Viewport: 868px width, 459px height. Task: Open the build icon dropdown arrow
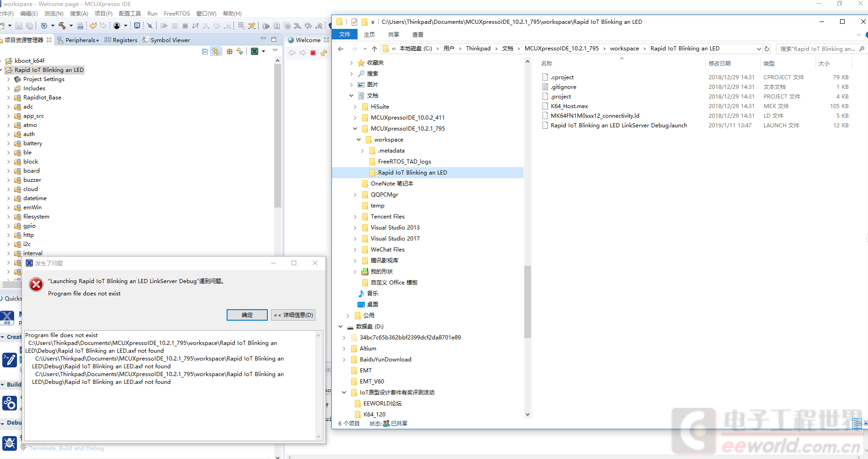click(71, 26)
